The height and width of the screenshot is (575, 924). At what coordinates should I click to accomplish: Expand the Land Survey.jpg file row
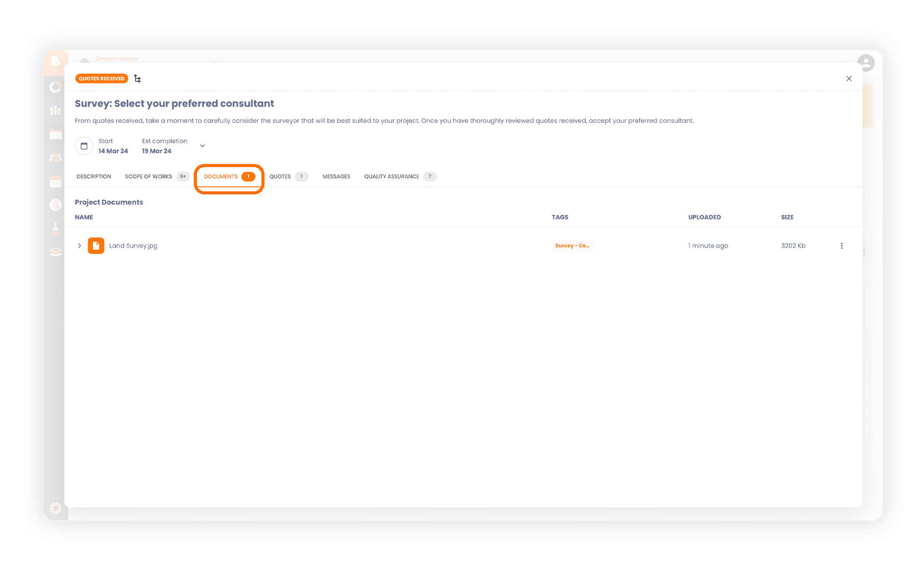80,246
